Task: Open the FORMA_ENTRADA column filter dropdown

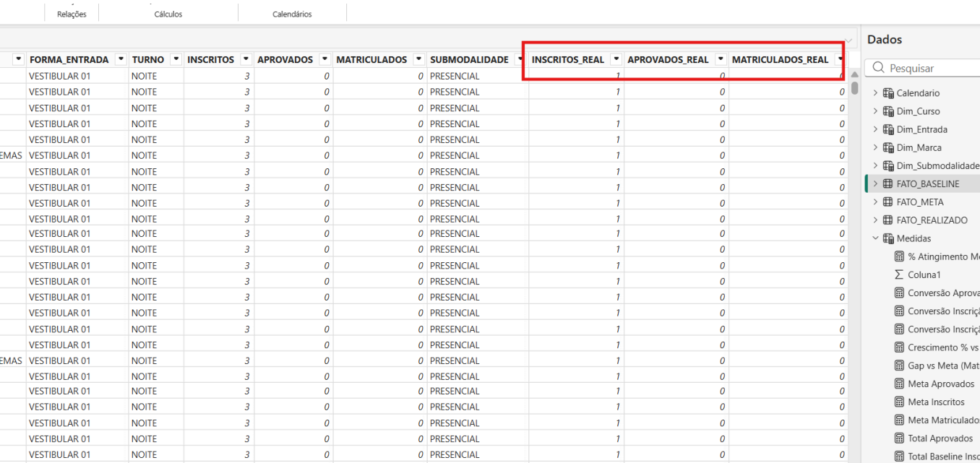Action: pyautogui.click(x=121, y=59)
